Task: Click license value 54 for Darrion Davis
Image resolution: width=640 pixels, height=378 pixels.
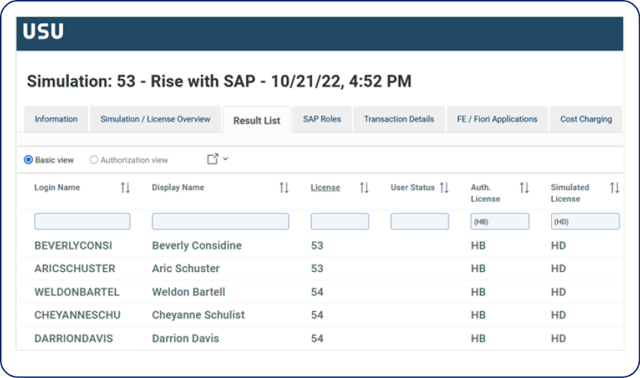Action: point(317,338)
